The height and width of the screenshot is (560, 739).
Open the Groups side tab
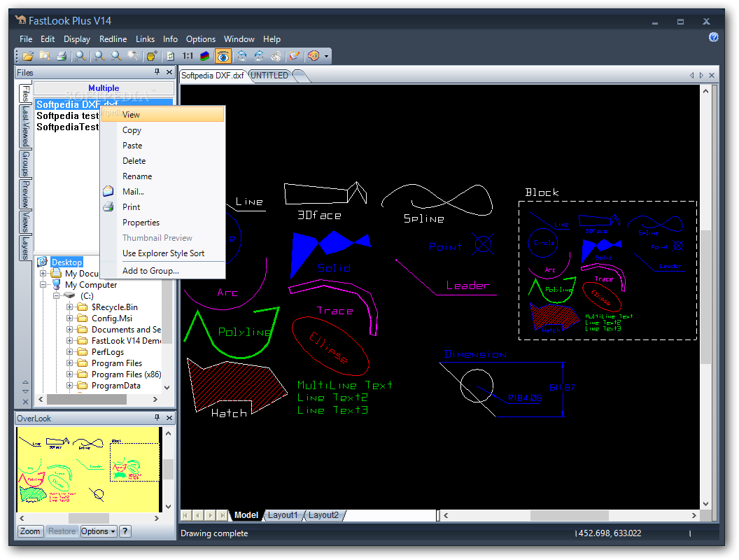[25, 164]
